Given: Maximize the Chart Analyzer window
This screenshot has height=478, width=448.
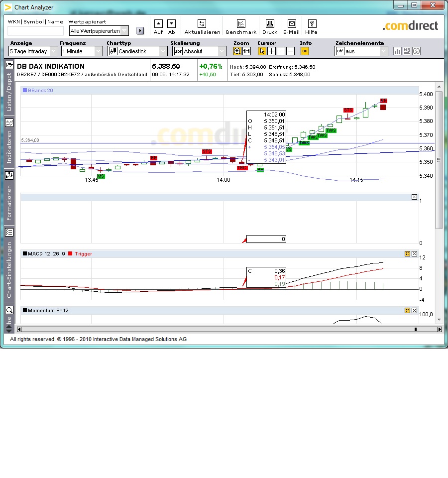Looking at the screenshot, I should pos(414,5).
